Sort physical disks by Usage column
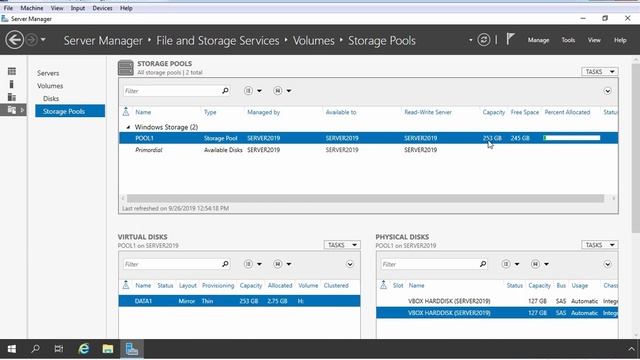This screenshot has height=360, width=640. [x=580, y=286]
